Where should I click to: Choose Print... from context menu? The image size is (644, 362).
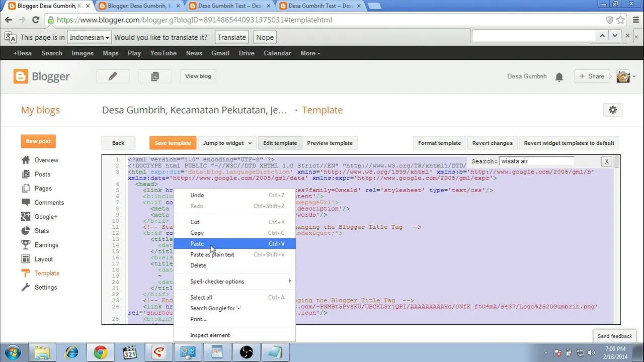pyautogui.click(x=234, y=319)
